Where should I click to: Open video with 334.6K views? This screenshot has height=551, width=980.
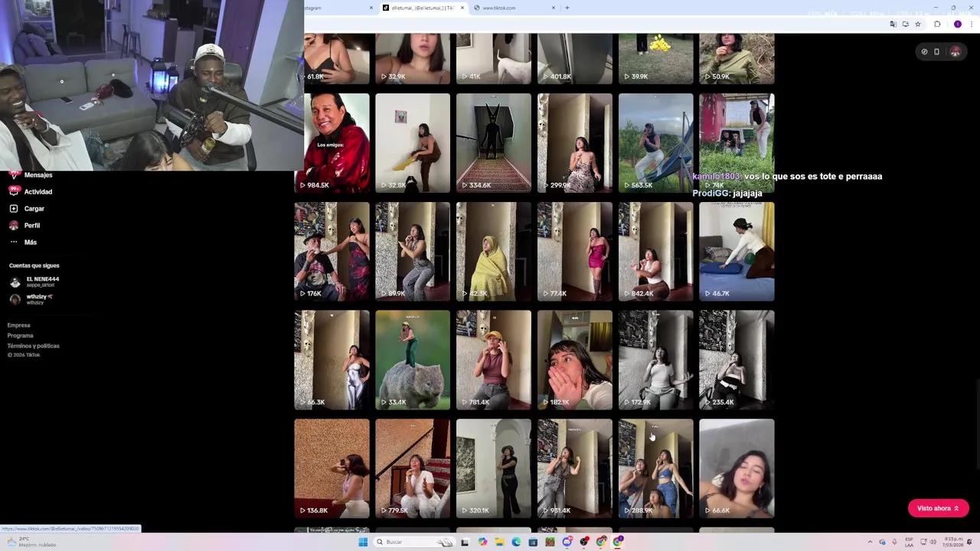(494, 142)
